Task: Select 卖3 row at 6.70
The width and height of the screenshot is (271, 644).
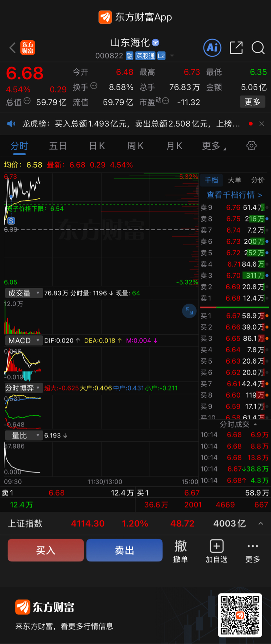Action: (235, 275)
